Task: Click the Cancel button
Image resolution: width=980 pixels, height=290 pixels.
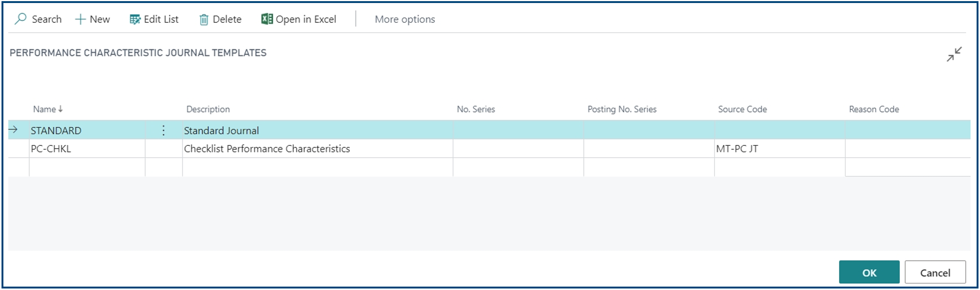Action: (935, 272)
